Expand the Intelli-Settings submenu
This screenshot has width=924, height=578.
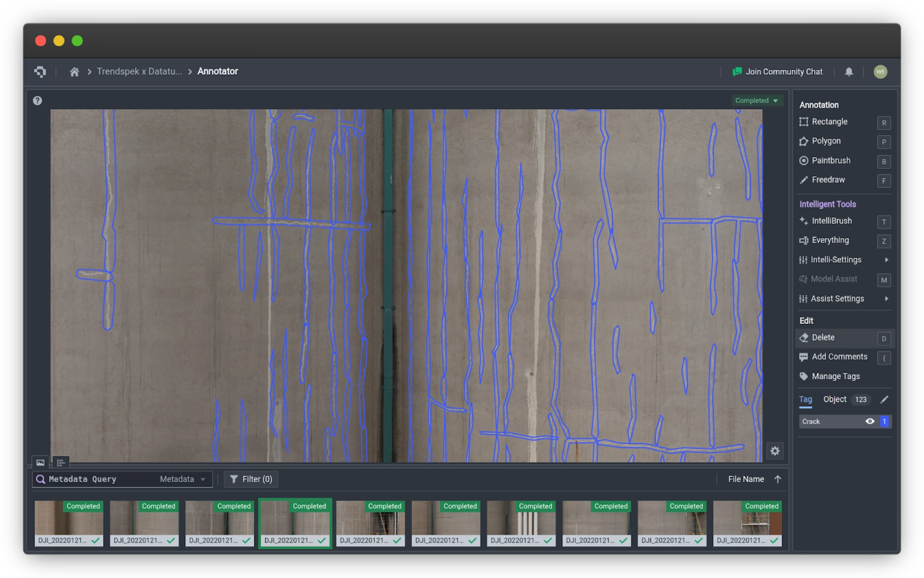[886, 260]
